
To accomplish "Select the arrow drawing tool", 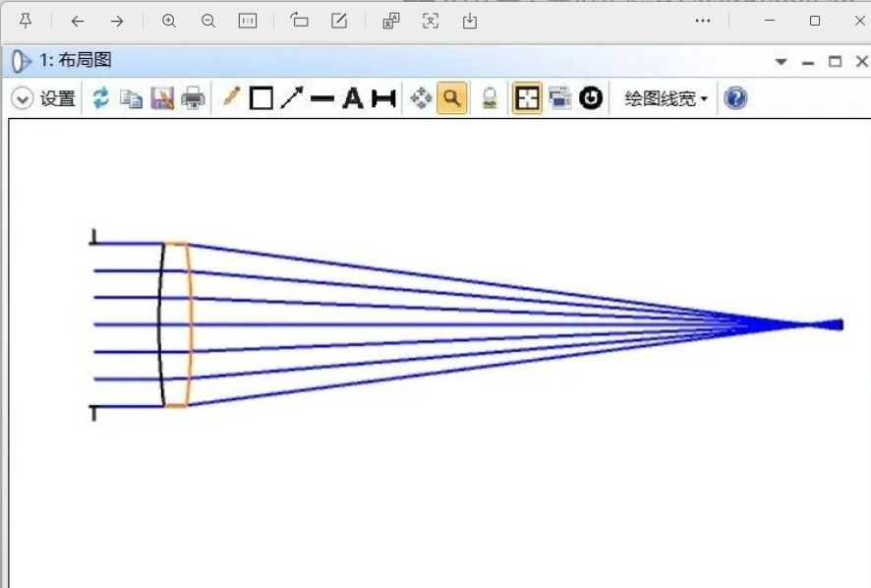I will [x=292, y=98].
